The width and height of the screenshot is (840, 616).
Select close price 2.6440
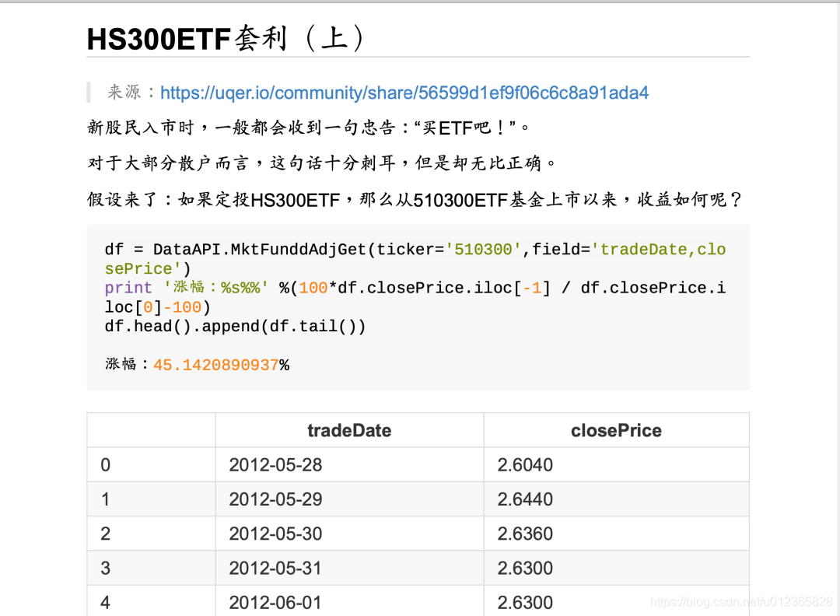coord(525,499)
